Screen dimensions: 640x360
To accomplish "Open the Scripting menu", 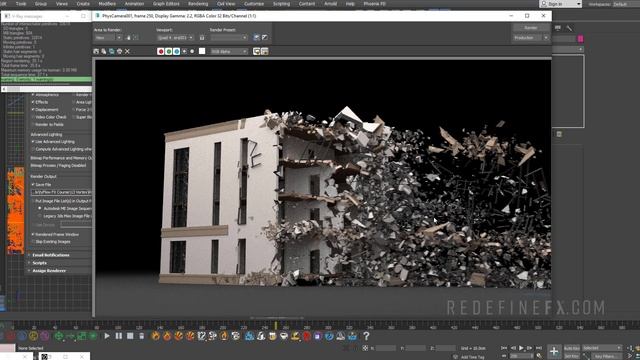I will pyautogui.click(x=281, y=4).
